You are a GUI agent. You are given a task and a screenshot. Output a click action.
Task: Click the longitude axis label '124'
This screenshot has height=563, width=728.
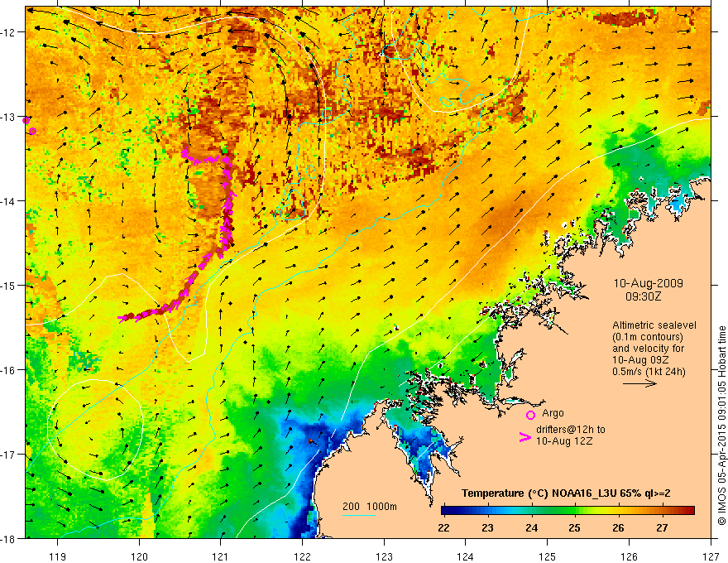[466, 556]
